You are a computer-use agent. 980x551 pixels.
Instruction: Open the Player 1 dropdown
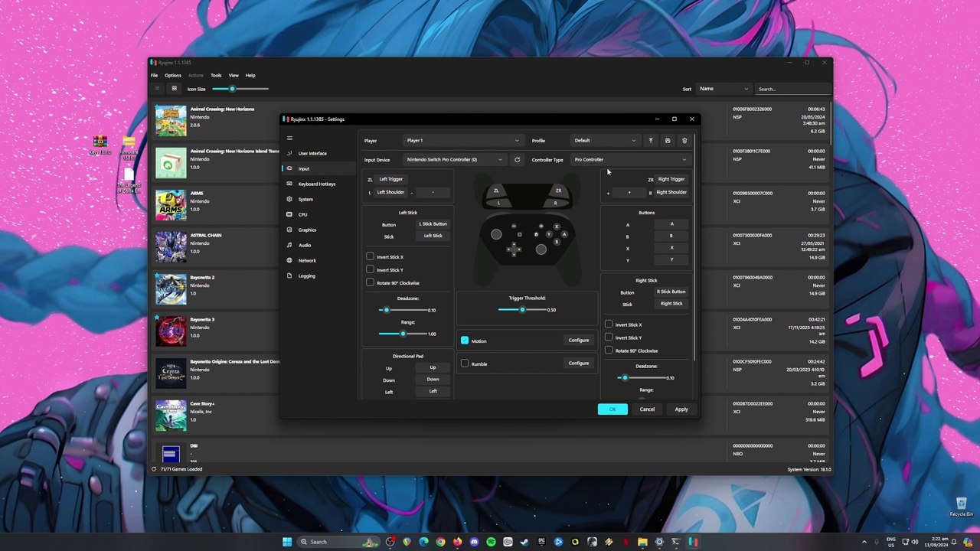tap(462, 141)
